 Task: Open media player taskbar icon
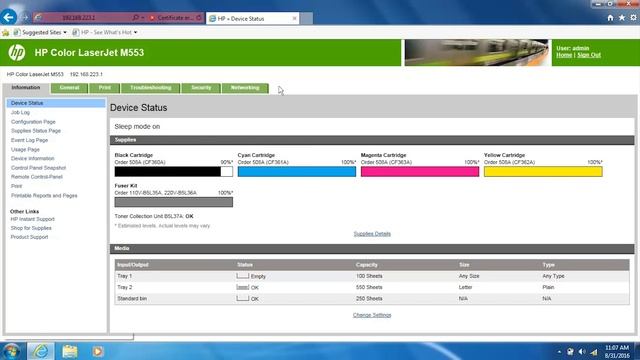pyautogui.click(x=98, y=351)
